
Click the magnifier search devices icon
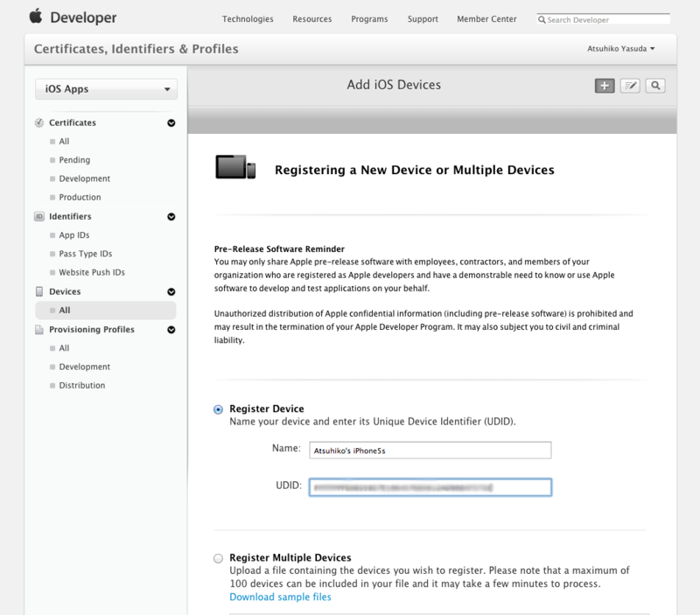(x=655, y=86)
